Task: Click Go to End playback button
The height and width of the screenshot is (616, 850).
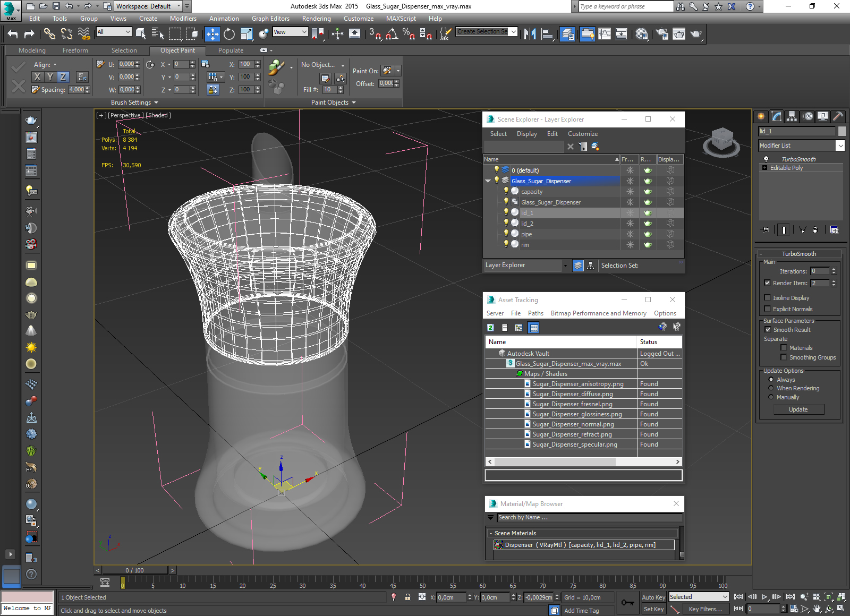Action: 790,597
